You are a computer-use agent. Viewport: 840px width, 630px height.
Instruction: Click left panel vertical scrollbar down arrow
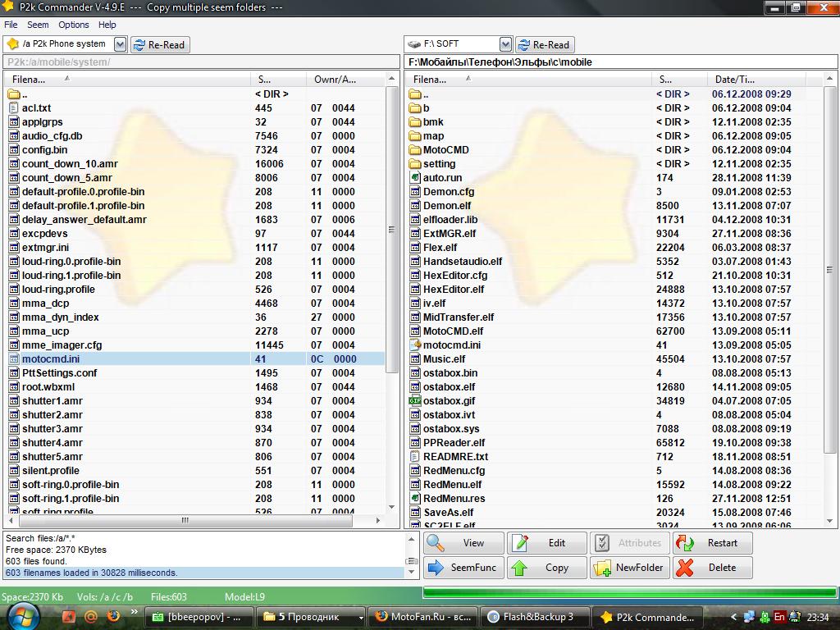[391, 507]
